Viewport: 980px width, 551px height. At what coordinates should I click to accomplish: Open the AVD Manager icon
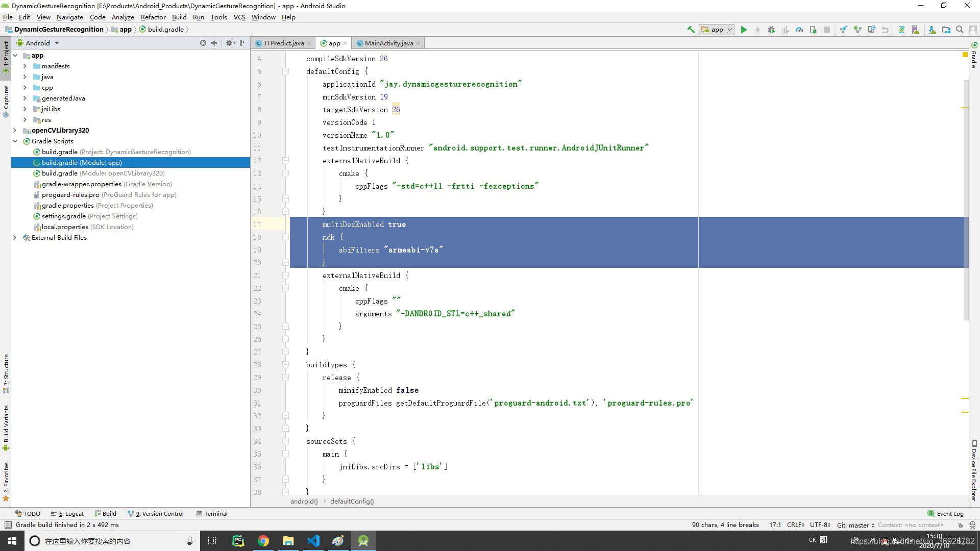point(915,30)
